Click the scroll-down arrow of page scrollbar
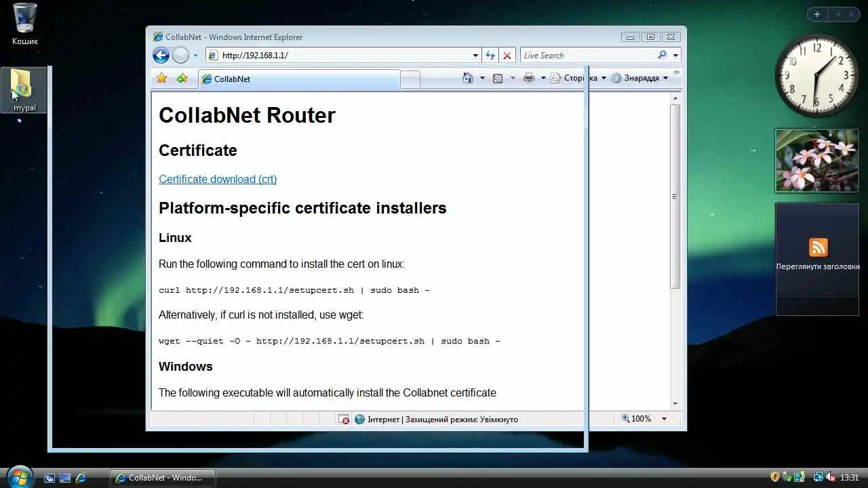This screenshot has height=488, width=868. pyautogui.click(x=675, y=404)
